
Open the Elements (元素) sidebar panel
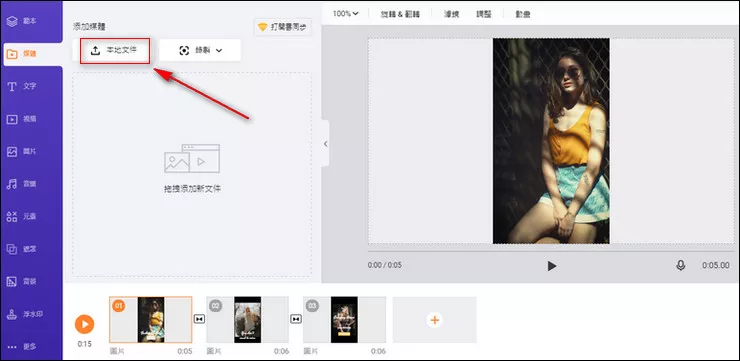tap(22, 217)
